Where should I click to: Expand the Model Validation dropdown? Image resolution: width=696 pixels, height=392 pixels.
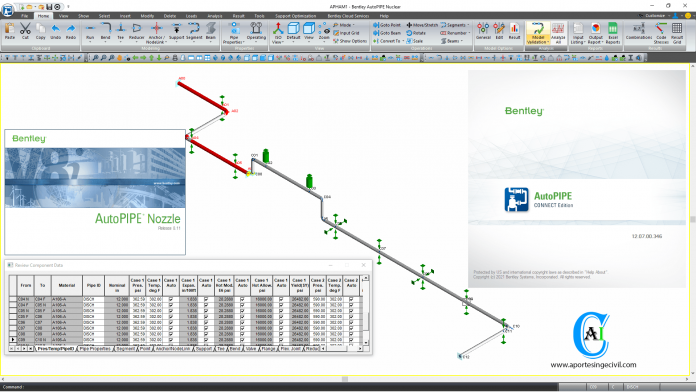(538, 33)
